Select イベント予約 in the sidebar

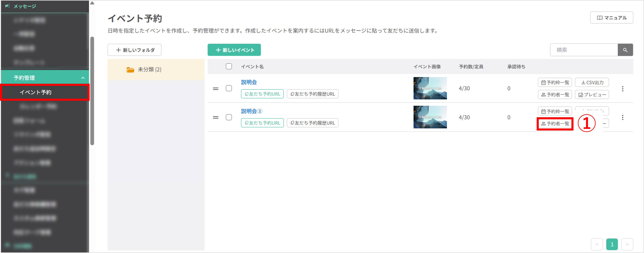45,92
